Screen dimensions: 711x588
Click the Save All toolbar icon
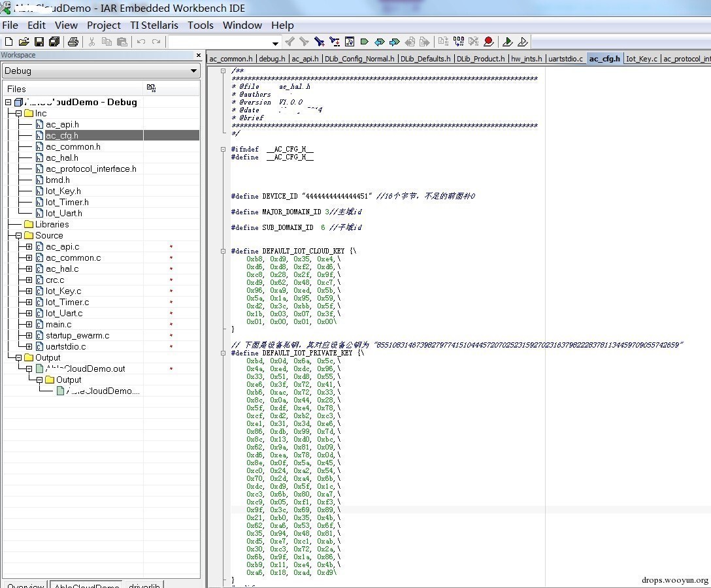tap(54, 42)
